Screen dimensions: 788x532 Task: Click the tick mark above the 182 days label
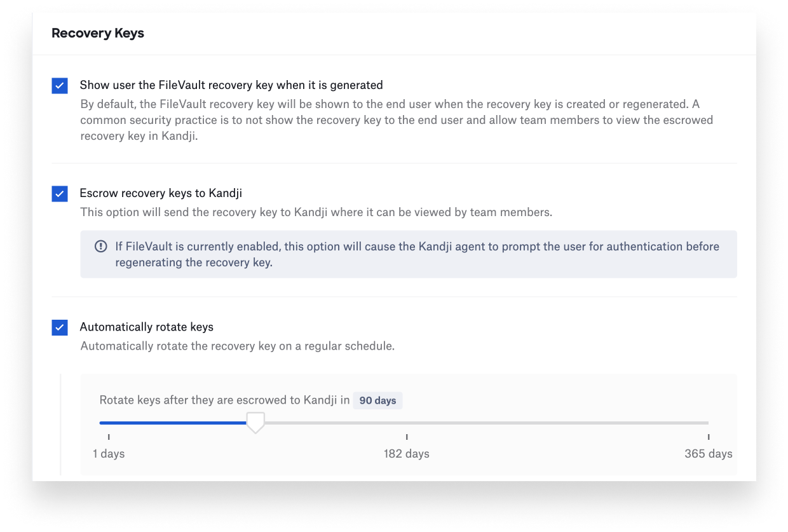(406, 437)
